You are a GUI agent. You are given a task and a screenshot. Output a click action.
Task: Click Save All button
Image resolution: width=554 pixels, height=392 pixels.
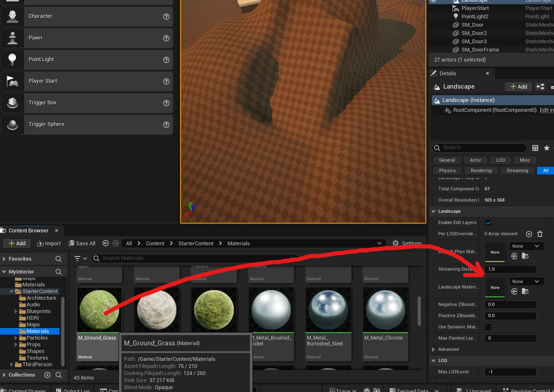[x=82, y=243]
